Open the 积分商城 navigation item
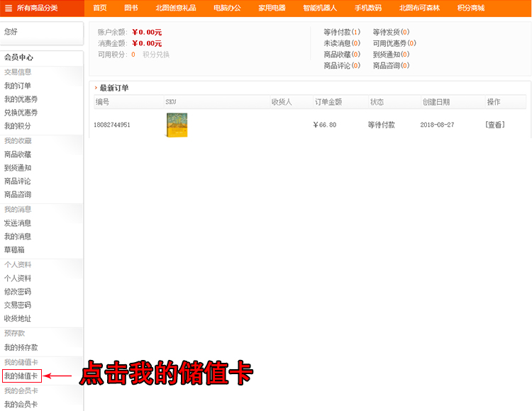The width and height of the screenshot is (532, 411). point(471,8)
